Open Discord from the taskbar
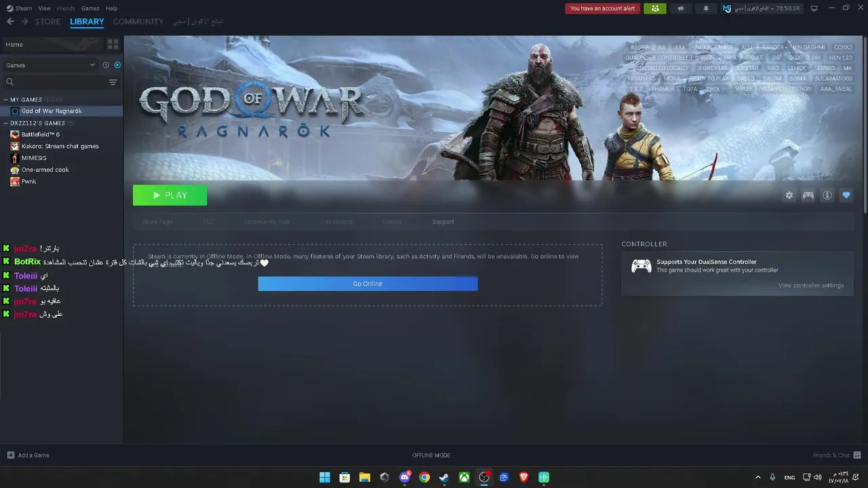 405,477
